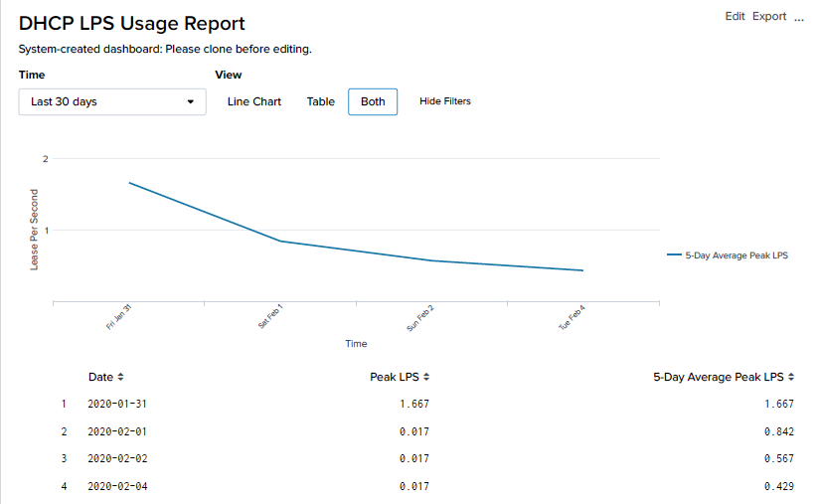This screenshot has width=817, height=504.
Task: Switch view to Line Chart
Action: pos(254,101)
